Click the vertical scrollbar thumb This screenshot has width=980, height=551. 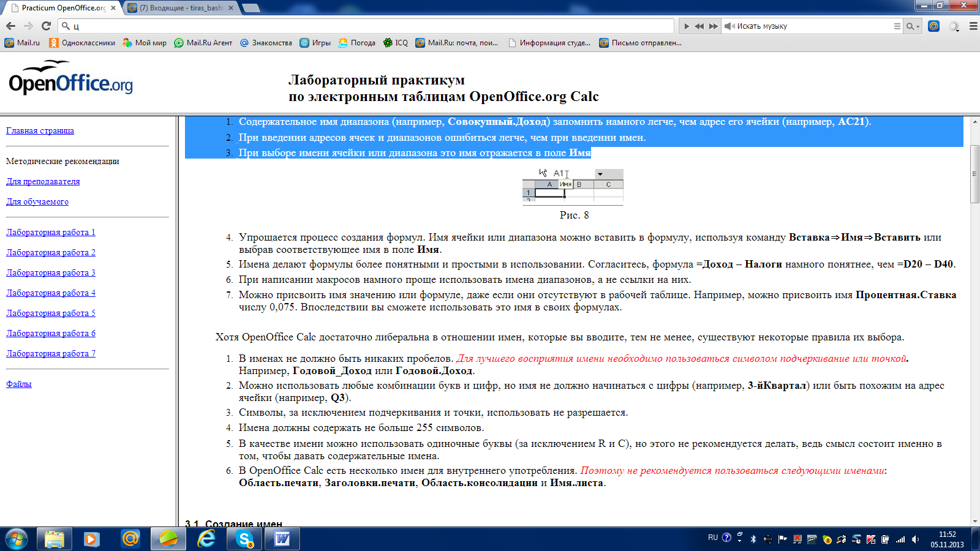tap(974, 174)
